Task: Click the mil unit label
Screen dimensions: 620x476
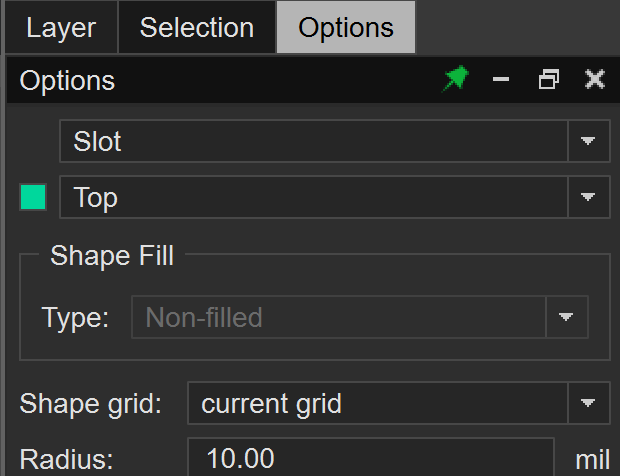Action: tap(592, 460)
